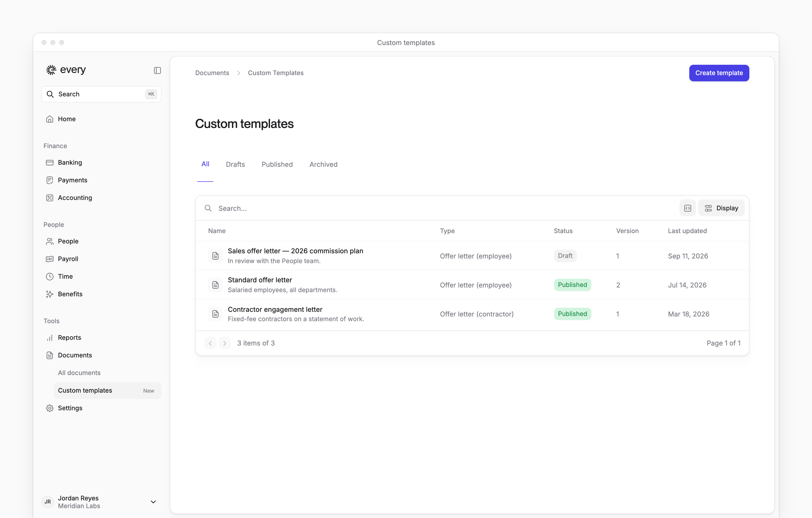Click the Version column header

coord(627,231)
